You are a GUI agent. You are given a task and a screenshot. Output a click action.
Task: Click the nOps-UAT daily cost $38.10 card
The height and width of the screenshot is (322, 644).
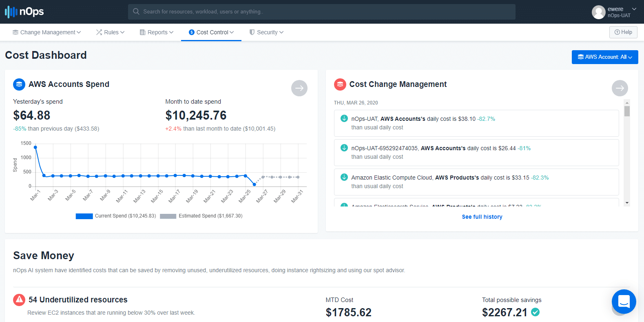476,123
